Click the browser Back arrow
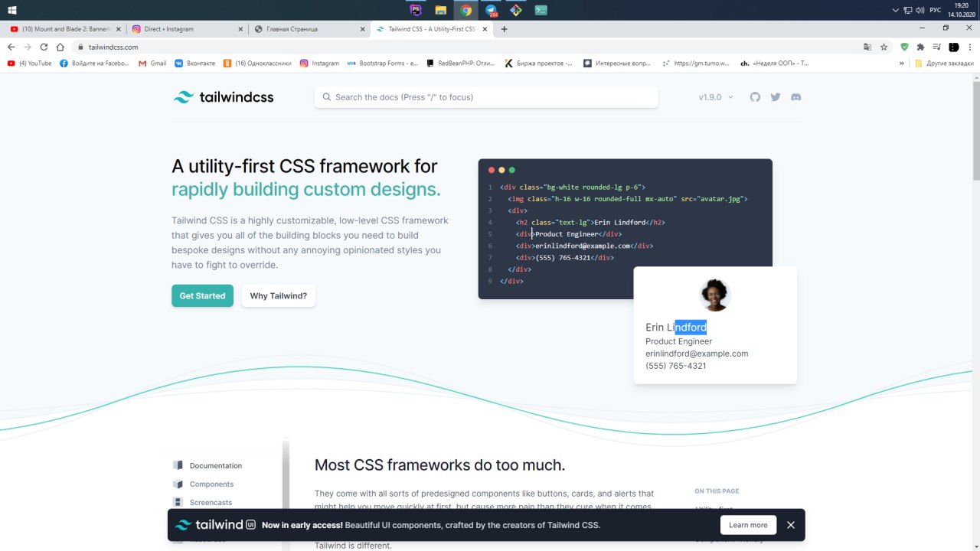980x551 pixels. coord(11,47)
